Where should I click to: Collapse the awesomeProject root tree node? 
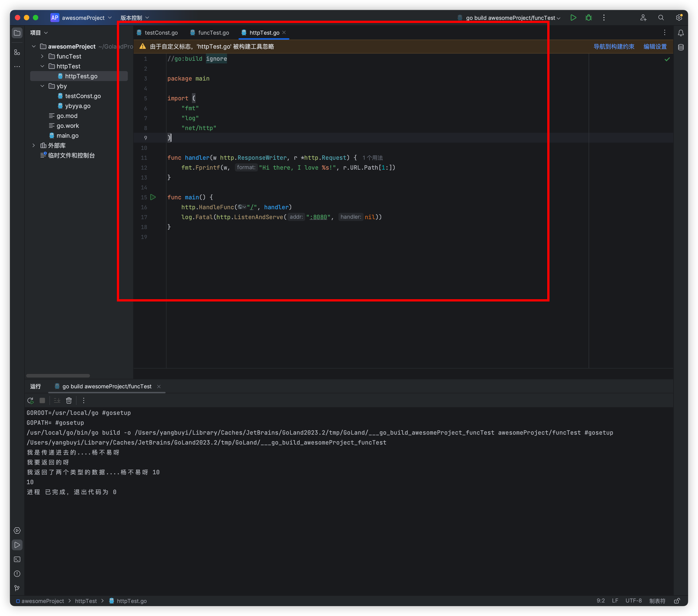coord(34,46)
